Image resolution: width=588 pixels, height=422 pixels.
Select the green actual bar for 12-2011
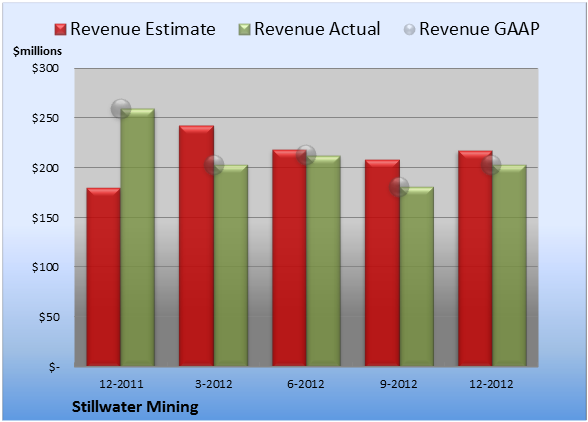pos(137,237)
